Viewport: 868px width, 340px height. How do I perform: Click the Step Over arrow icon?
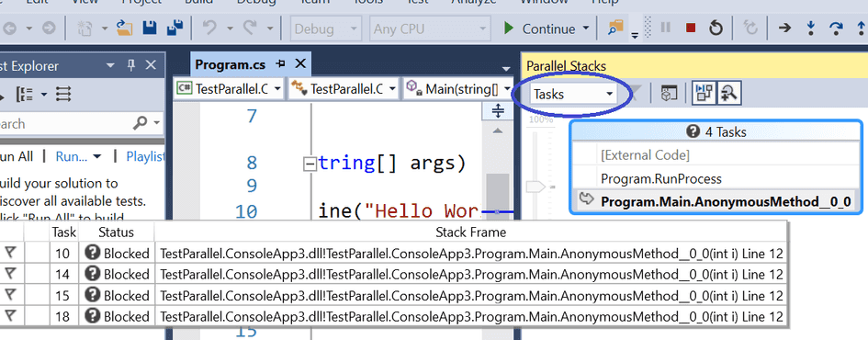[836, 28]
